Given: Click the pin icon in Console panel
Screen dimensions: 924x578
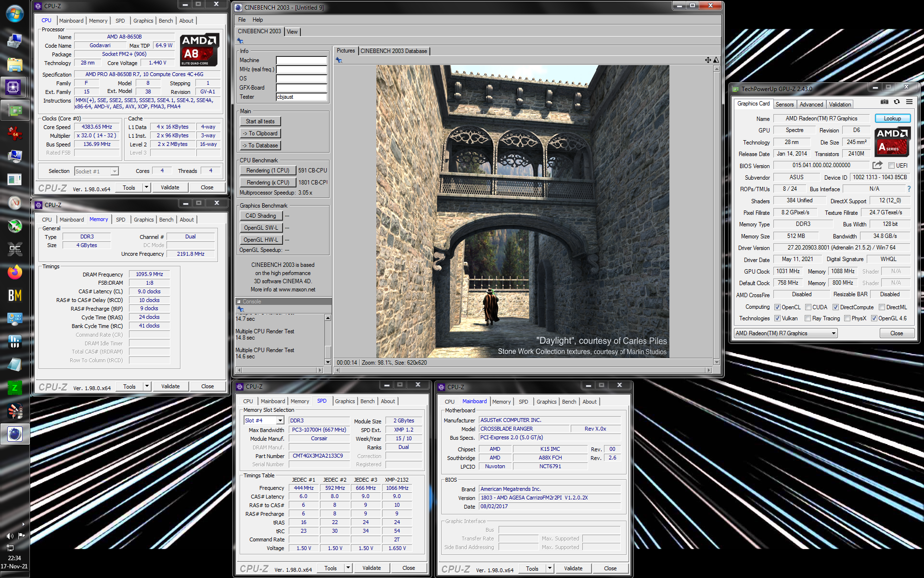Looking at the screenshot, I should tap(241, 309).
